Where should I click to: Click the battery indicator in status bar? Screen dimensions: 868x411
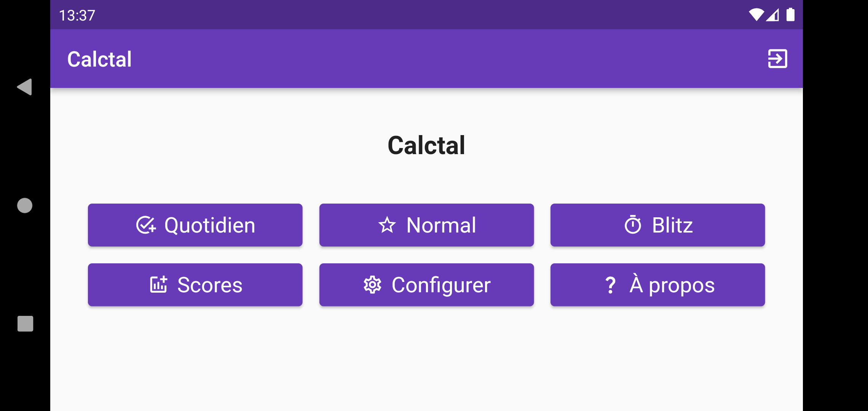[791, 14]
